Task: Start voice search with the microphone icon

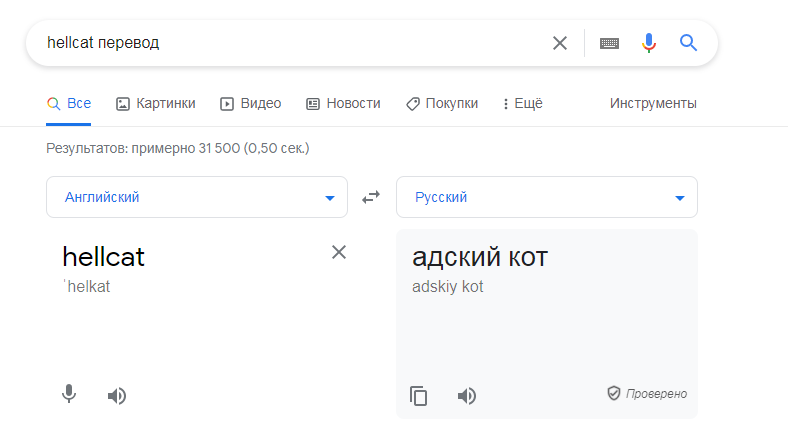Action: [x=649, y=43]
